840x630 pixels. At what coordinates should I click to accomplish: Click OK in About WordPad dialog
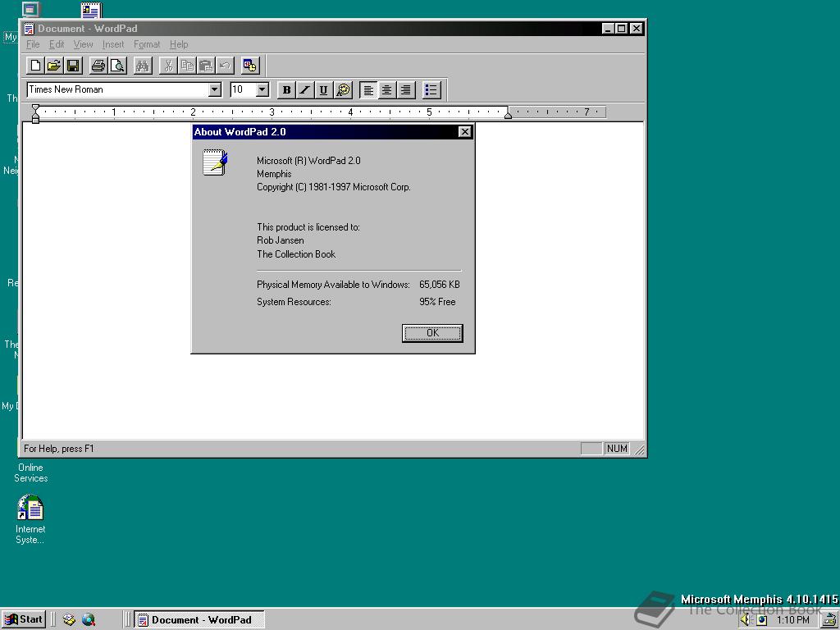(432, 333)
